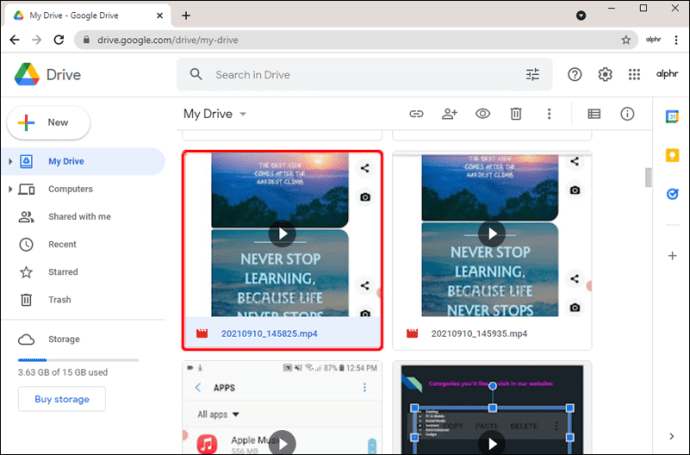Image resolution: width=690 pixels, height=455 pixels.
Task: Click the Apple Music video thumbnail play button
Action: [x=282, y=444]
